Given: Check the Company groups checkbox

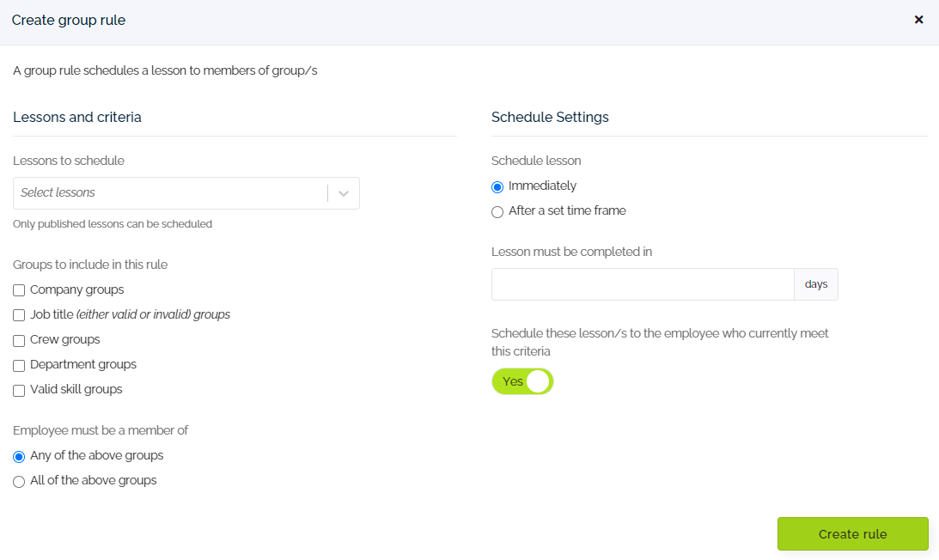Looking at the screenshot, I should click(18, 290).
